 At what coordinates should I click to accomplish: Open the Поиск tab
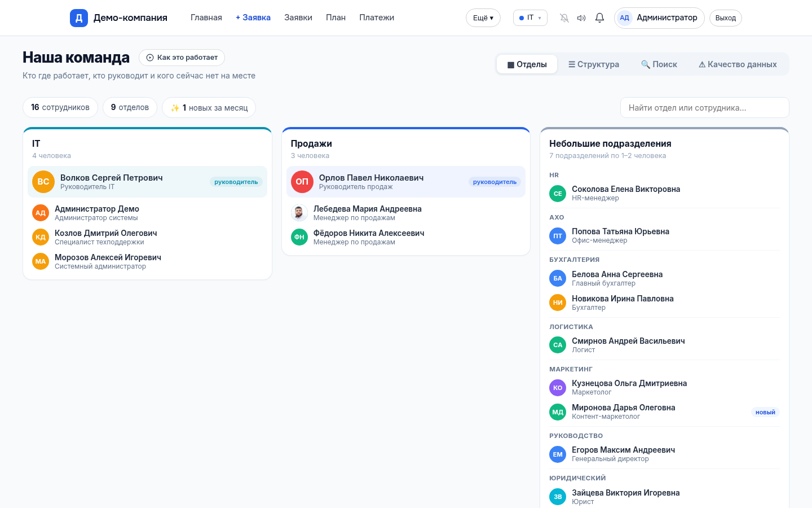tap(659, 64)
